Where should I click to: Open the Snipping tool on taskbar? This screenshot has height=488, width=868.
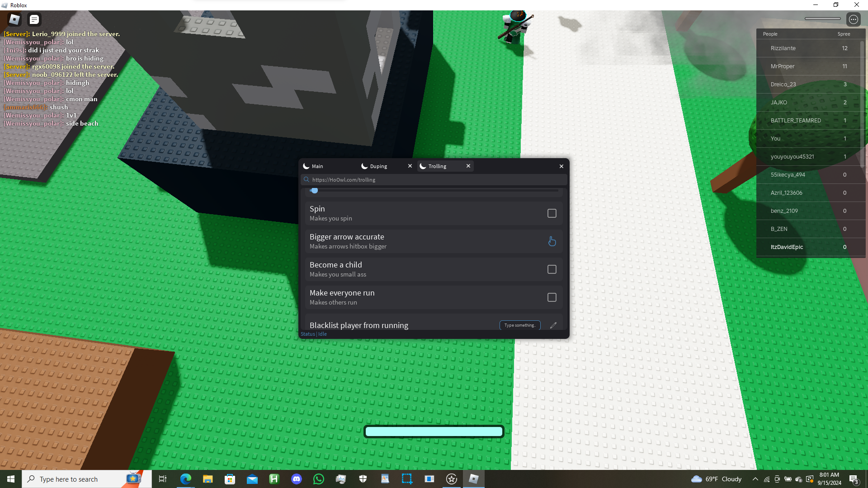[407, 479]
